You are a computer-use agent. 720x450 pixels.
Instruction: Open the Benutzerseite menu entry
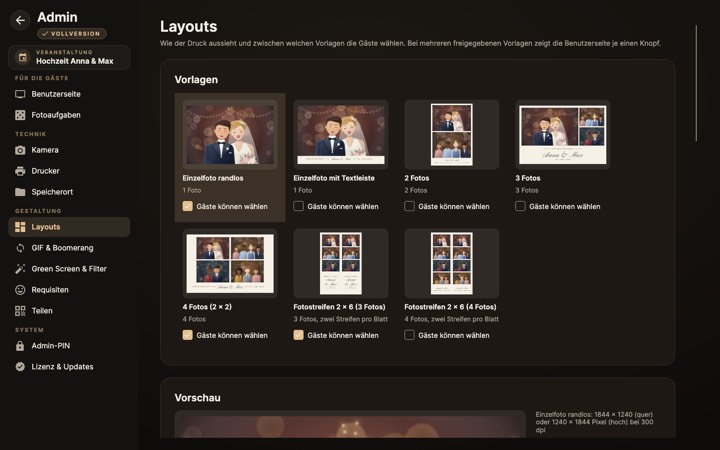point(69,94)
